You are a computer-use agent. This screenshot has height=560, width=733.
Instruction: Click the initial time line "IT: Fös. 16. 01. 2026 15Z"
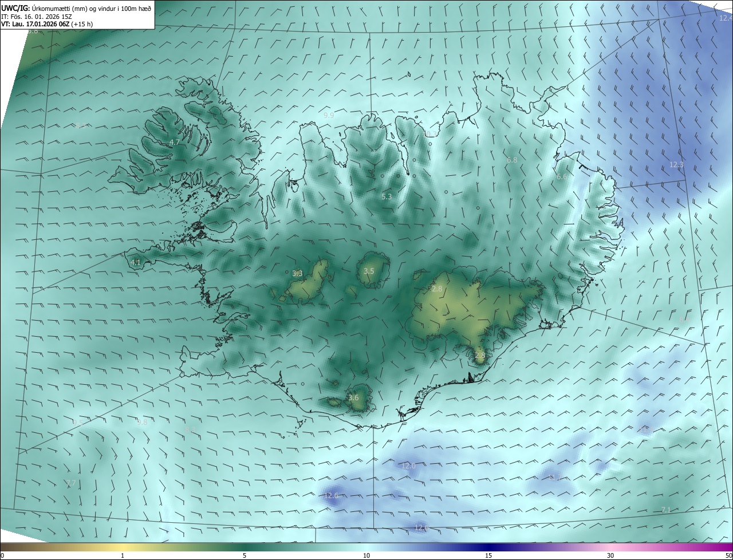[36, 17]
